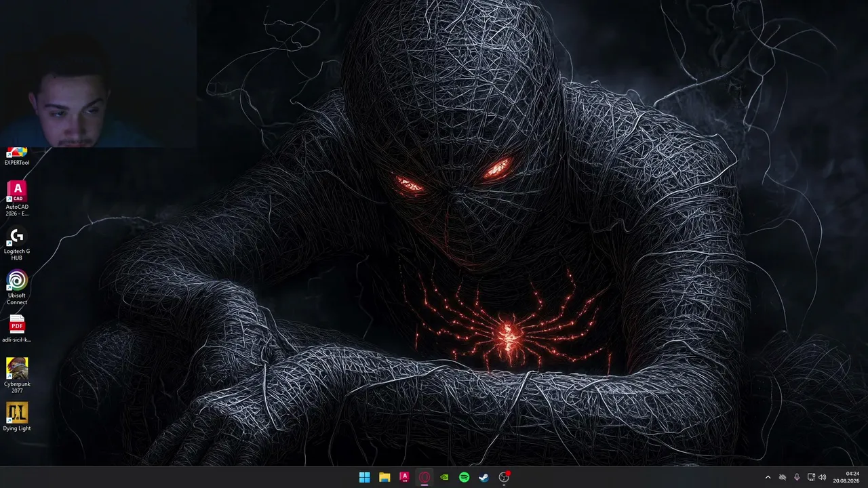Open the NVIDIA app from the taskbar
The height and width of the screenshot is (488, 868).
(x=444, y=477)
